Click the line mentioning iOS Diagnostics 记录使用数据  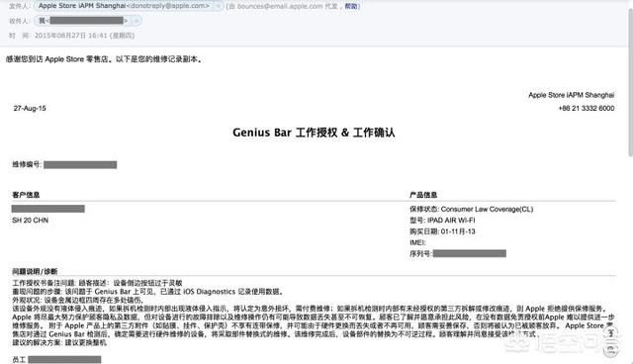(148, 292)
